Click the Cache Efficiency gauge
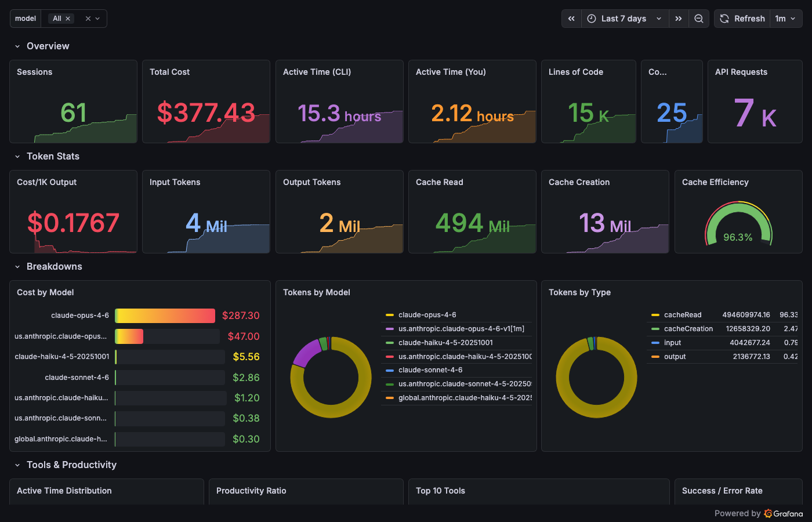 (738, 223)
